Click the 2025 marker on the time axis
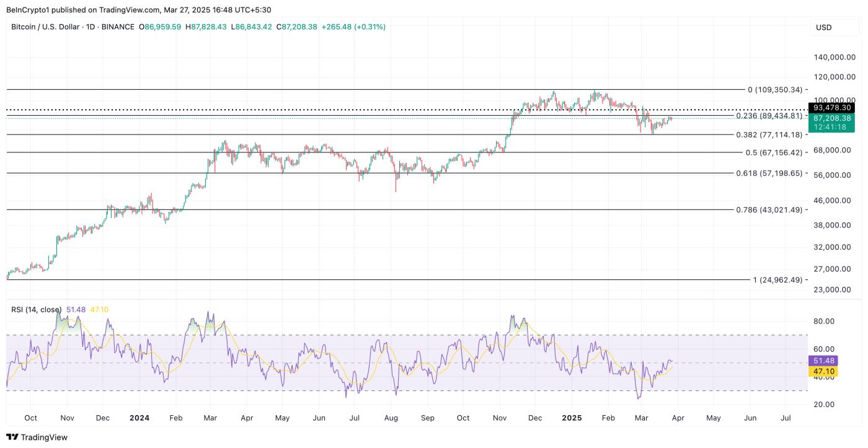Image resolution: width=868 pixels, height=448 pixels. [571, 418]
